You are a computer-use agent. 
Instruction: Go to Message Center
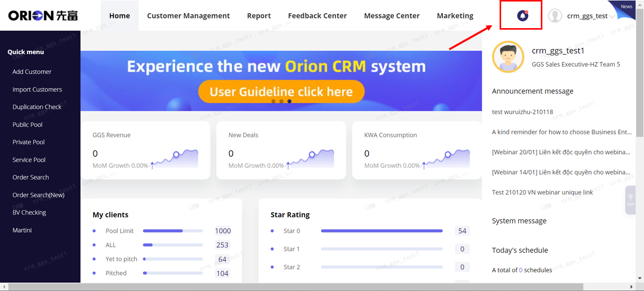(x=392, y=16)
